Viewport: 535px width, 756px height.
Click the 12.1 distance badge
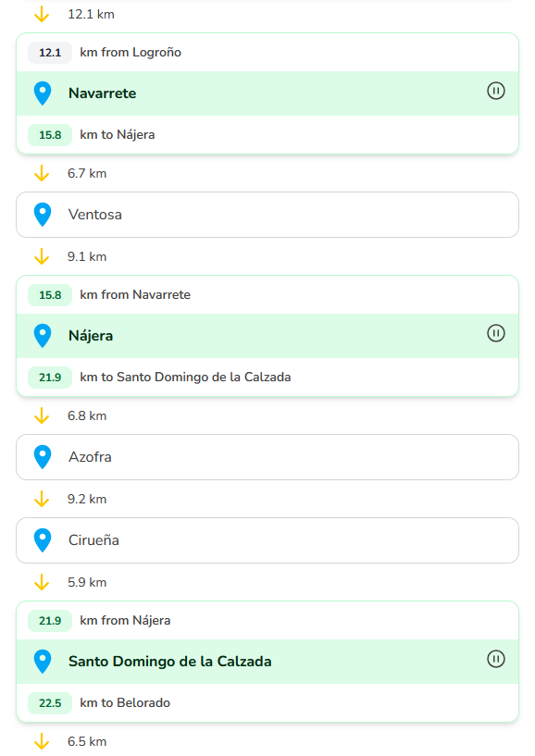48,53
